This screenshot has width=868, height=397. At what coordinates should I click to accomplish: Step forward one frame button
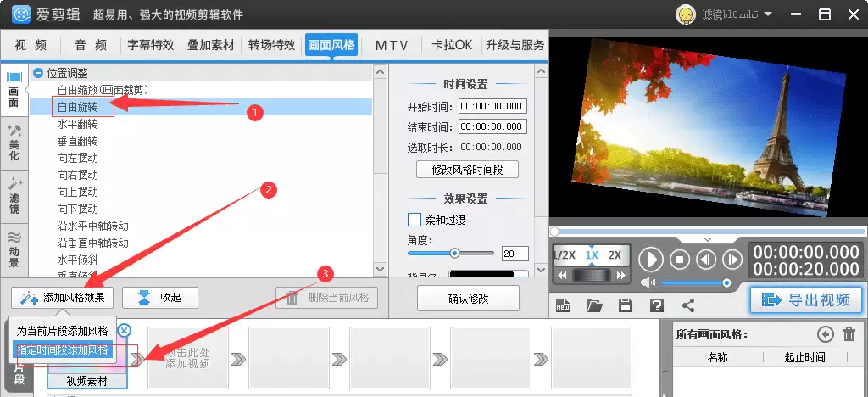[732, 259]
